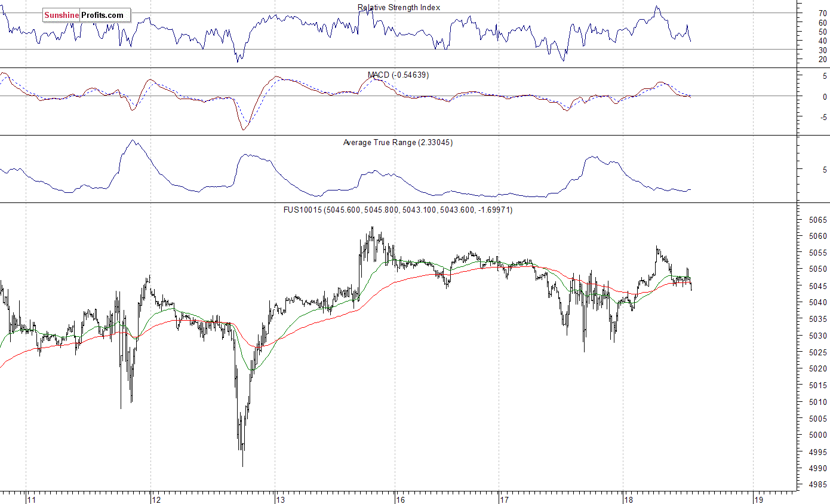
Task: Select date label 19 on time axis
Action: [758, 499]
